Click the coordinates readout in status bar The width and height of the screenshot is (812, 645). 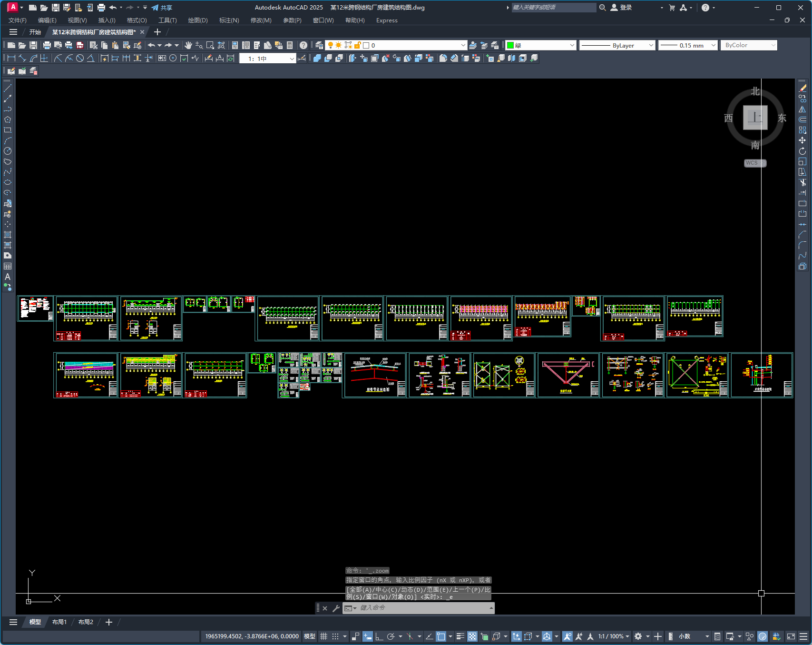pyautogui.click(x=252, y=636)
